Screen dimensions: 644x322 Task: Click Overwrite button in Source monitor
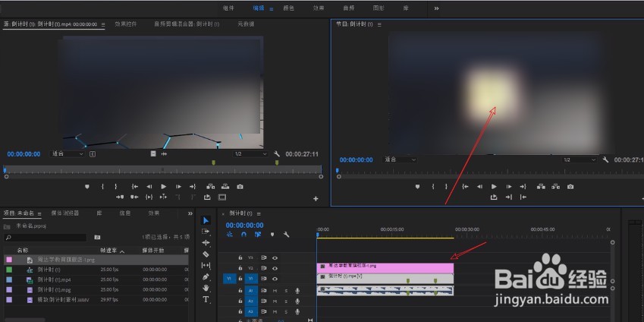pyautogui.click(x=225, y=187)
